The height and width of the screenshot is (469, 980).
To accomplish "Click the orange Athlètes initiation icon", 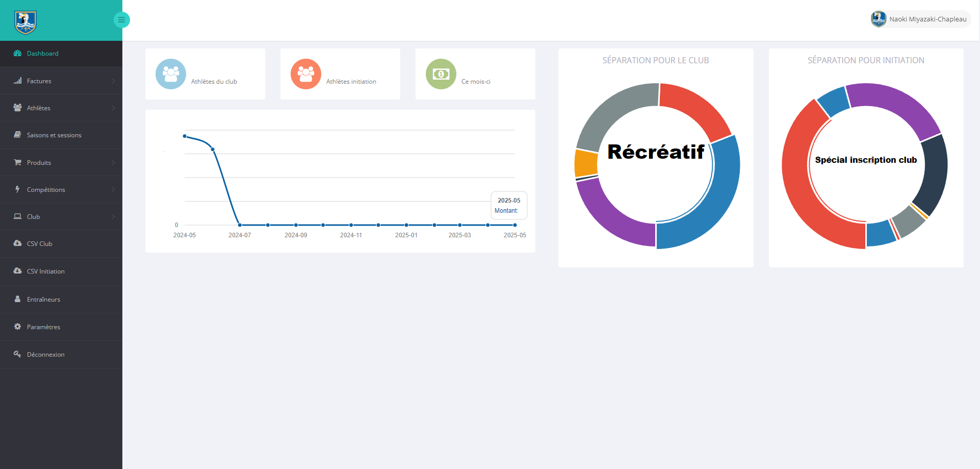I will tap(306, 74).
